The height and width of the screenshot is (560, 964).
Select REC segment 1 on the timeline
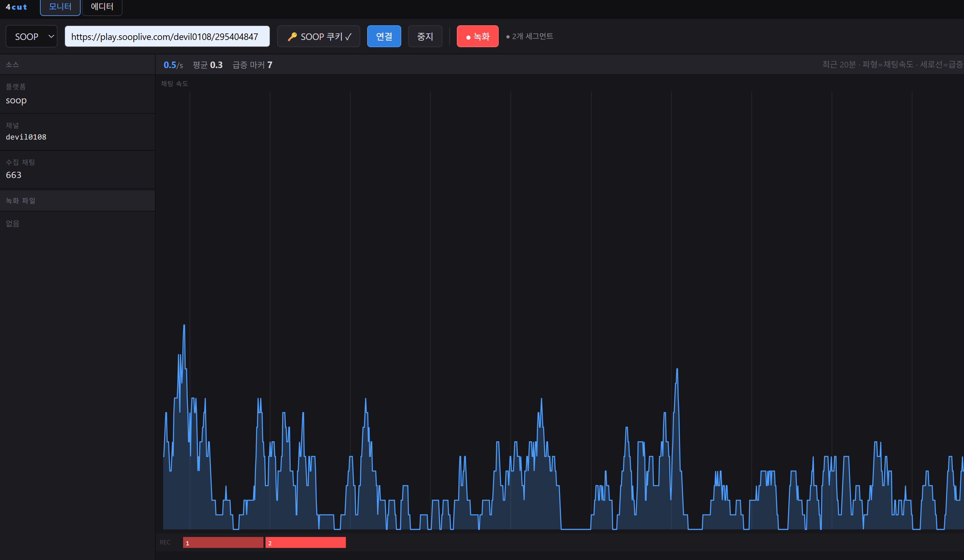click(x=223, y=543)
